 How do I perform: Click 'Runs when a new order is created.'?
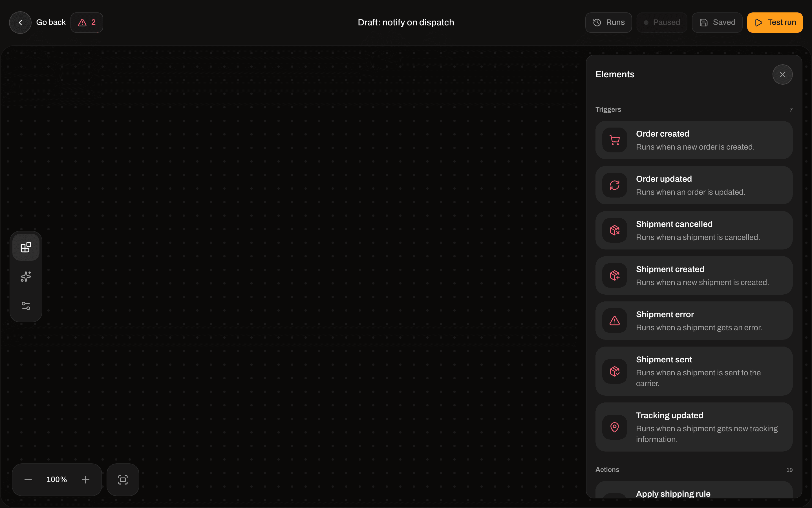tap(695, 147)
